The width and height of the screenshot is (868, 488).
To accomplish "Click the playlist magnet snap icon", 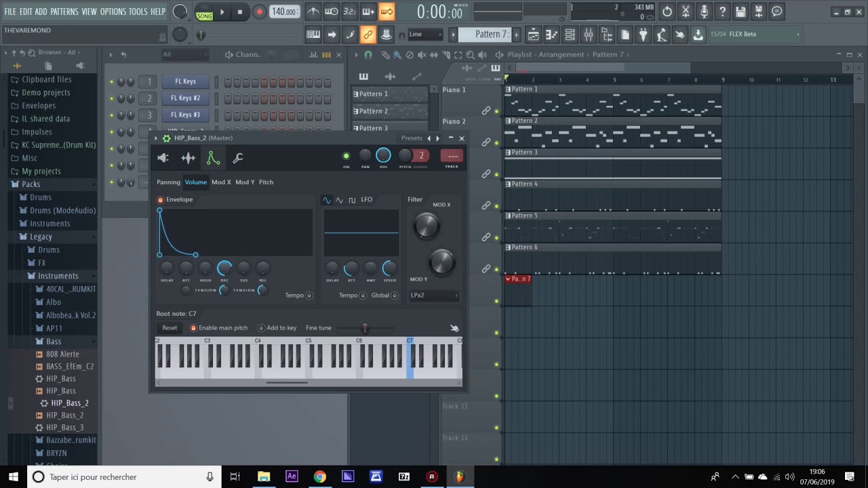I will (368, 55).
